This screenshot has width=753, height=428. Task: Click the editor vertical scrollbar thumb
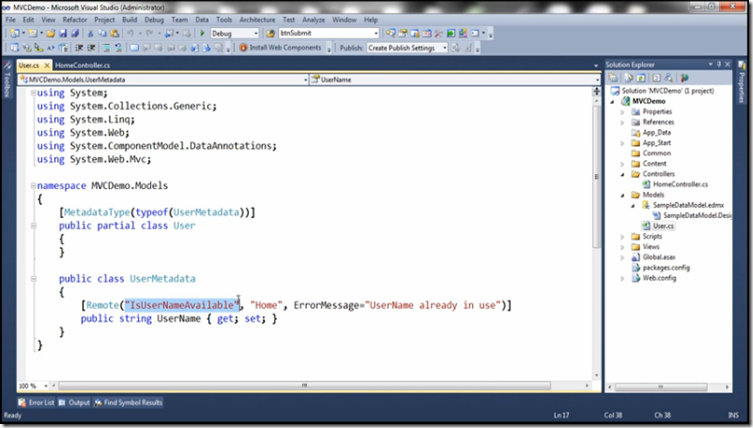click(x=596, y=176)
